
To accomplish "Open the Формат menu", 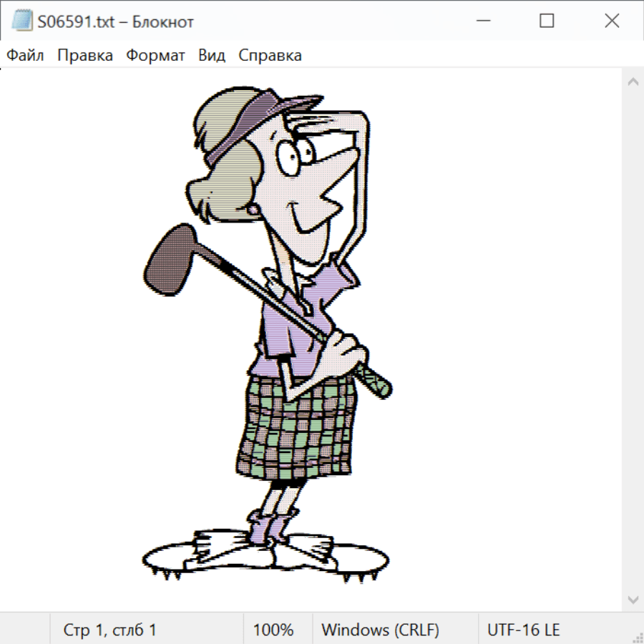I will pyautogui.click(x=155, y=56).
